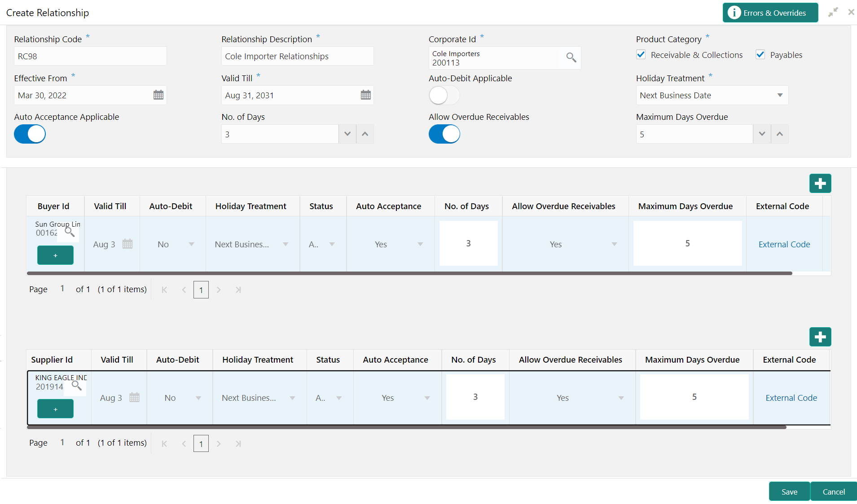This screenshot has width=857, height=504.
Task: Add a new supplier row with plus icon
Action: click(x=820, y=337)
